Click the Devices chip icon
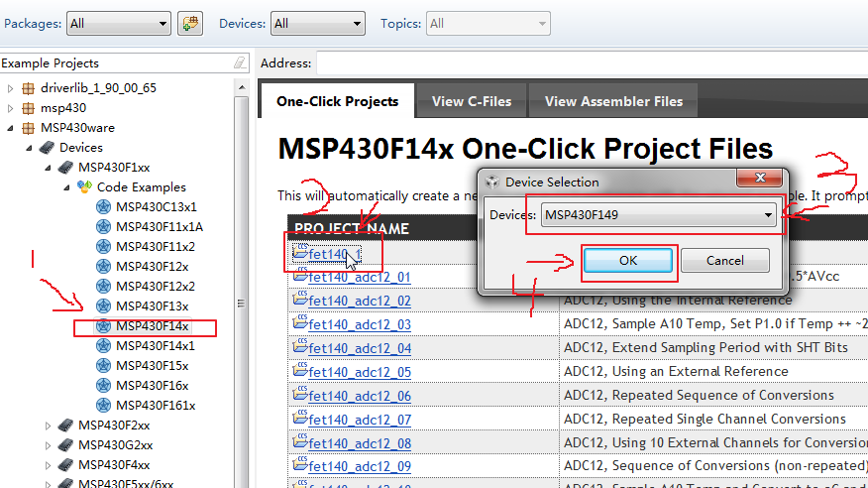868x488 pixels. click(x=47, y=148)
